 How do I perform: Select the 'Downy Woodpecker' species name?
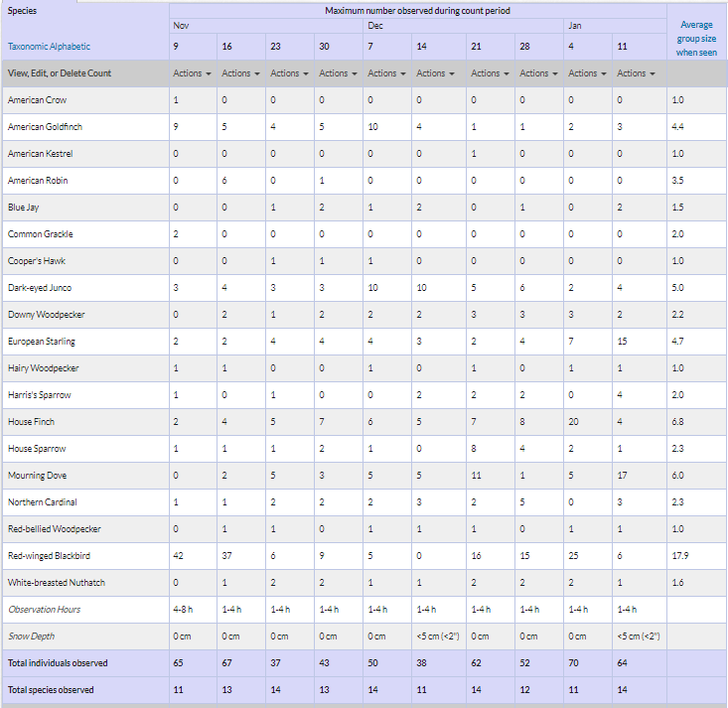coord(47,315)
